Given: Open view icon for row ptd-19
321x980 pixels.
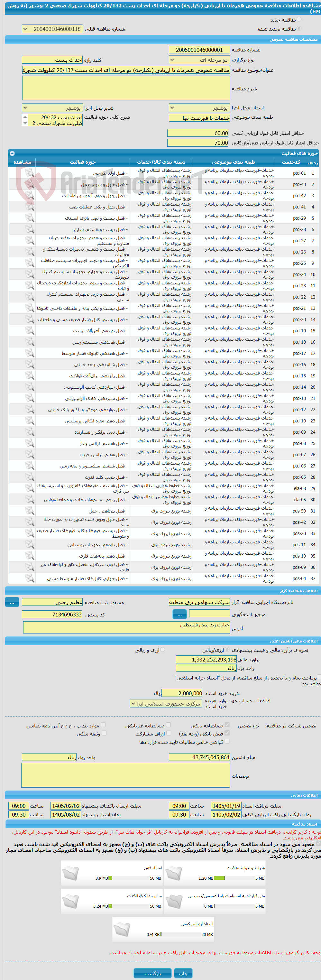Looking at the screenshot, I should pyautogui.click(x=29, y=331).
